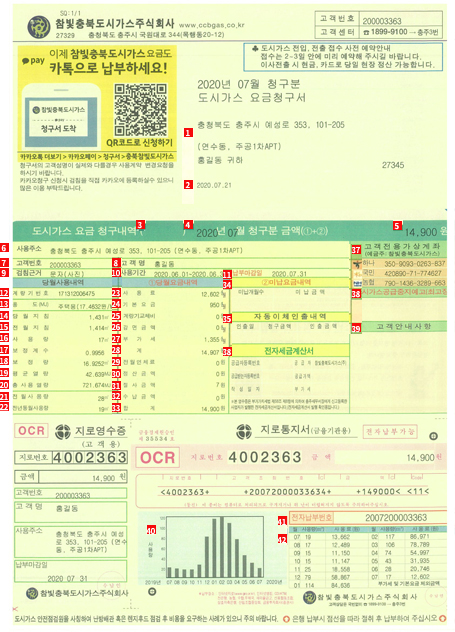Image resolution: width=455 pixels, height=632 pixels.
Task: Click the company logo at bottom right footer
Action: (309, 597)
